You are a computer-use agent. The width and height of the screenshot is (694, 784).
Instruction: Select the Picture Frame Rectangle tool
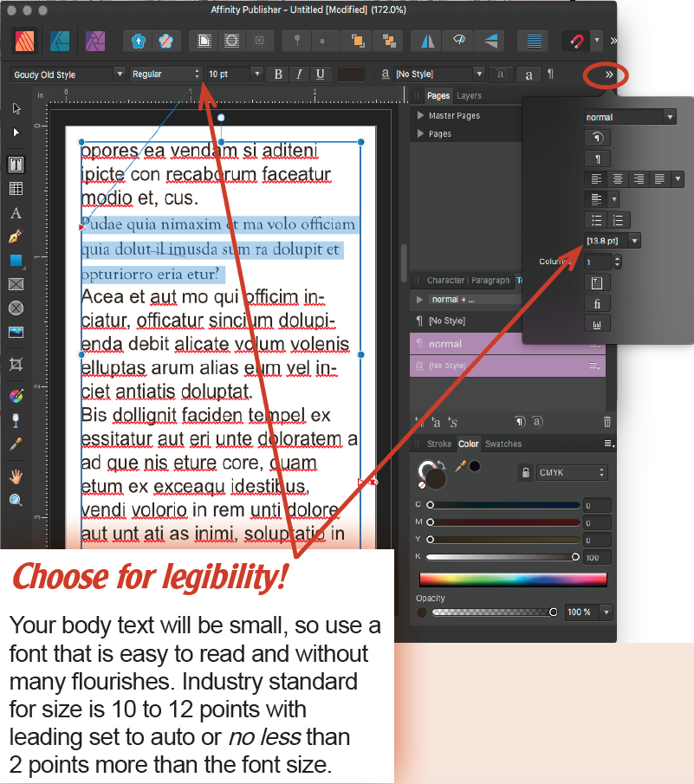click(16, 283)
